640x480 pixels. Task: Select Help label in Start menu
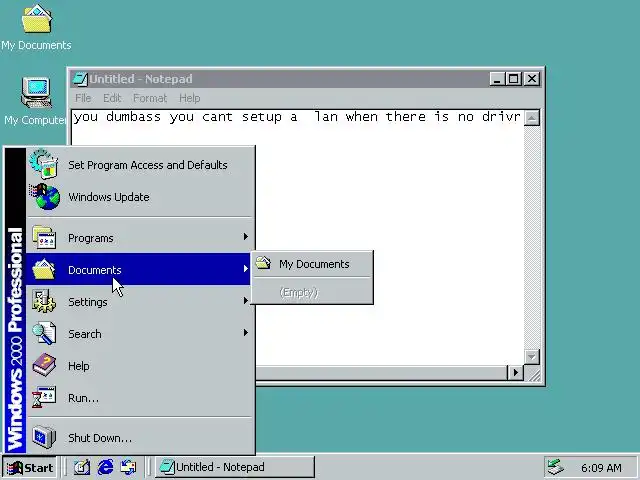point(78,366)
